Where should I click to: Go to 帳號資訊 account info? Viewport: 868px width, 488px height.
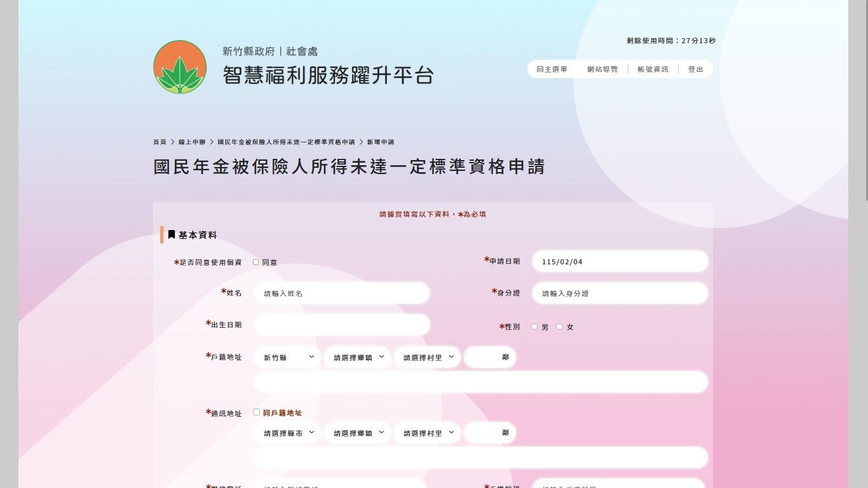coord(653,69)
